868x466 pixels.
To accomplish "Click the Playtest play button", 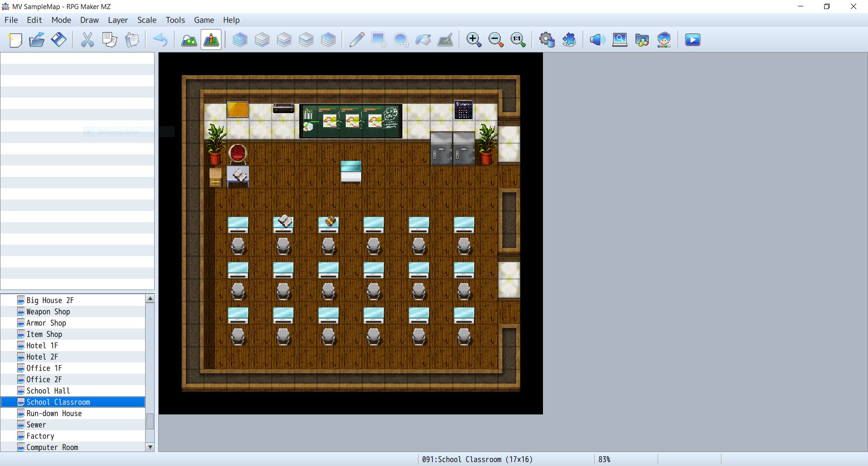I will (x=693, y=40).
